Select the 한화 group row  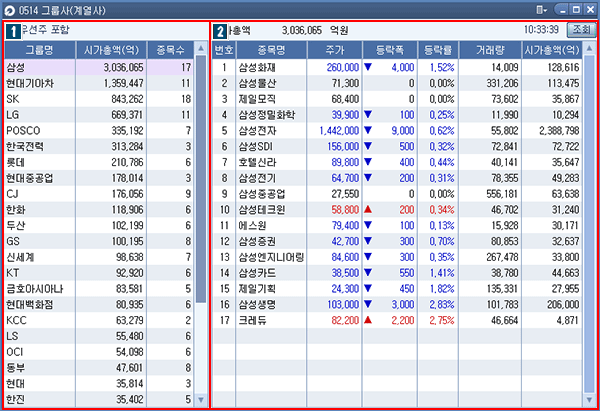point(99,210)
